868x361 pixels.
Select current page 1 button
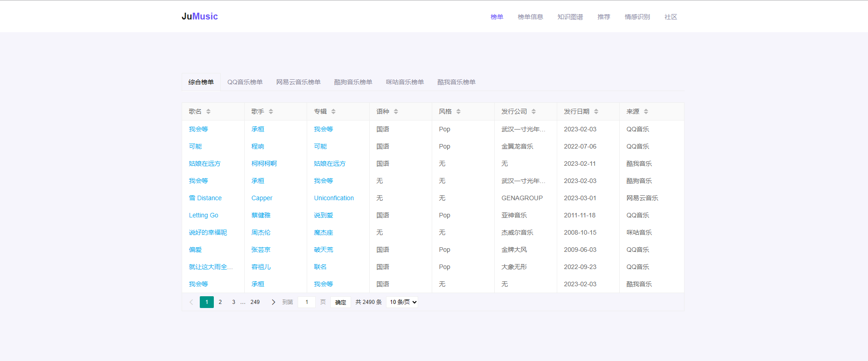[207, 302]
